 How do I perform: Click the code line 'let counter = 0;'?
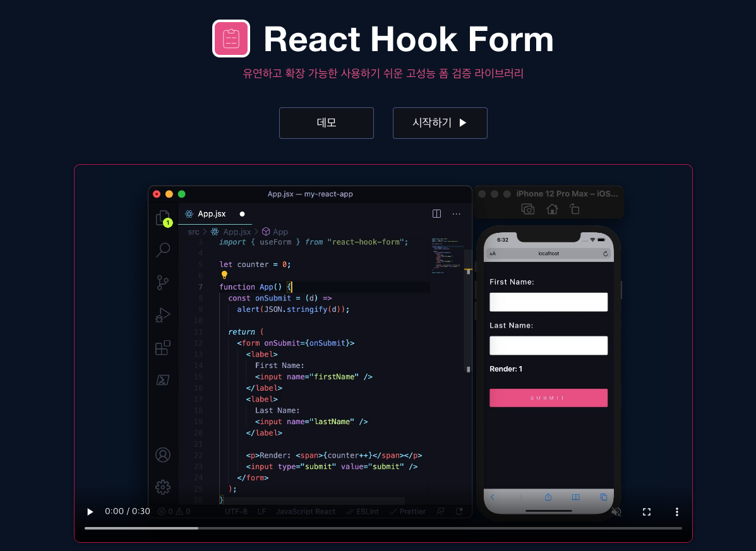click(255, 264)
